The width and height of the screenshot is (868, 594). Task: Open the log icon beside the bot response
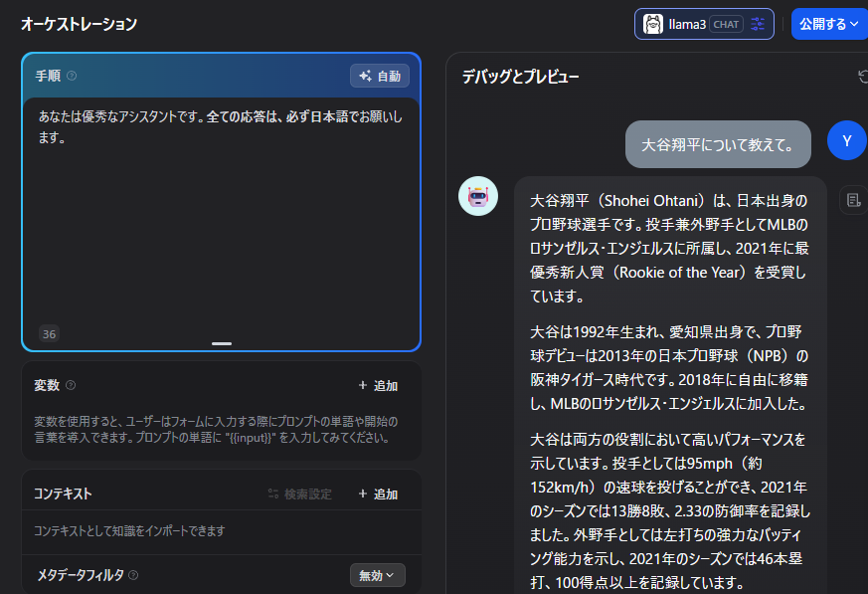[x=853, y=199]
